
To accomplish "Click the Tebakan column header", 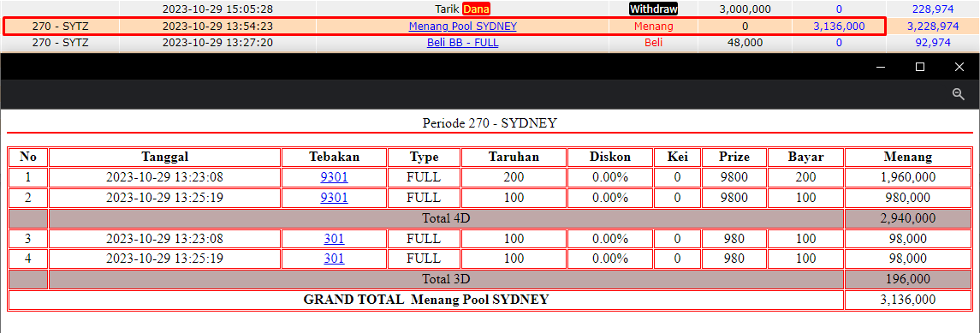I will pos(335,157).
